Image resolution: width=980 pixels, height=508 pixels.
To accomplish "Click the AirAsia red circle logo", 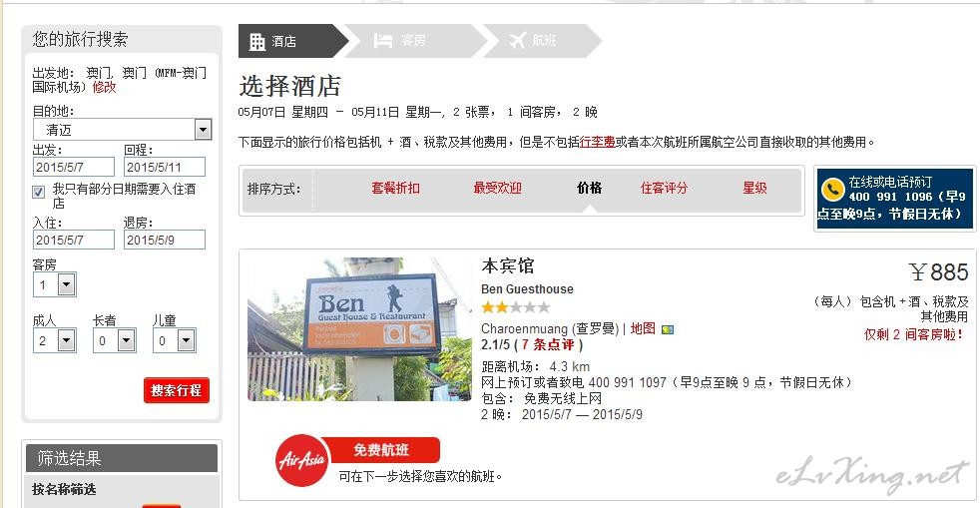I will pyautogui.click(x=301, y=460).
